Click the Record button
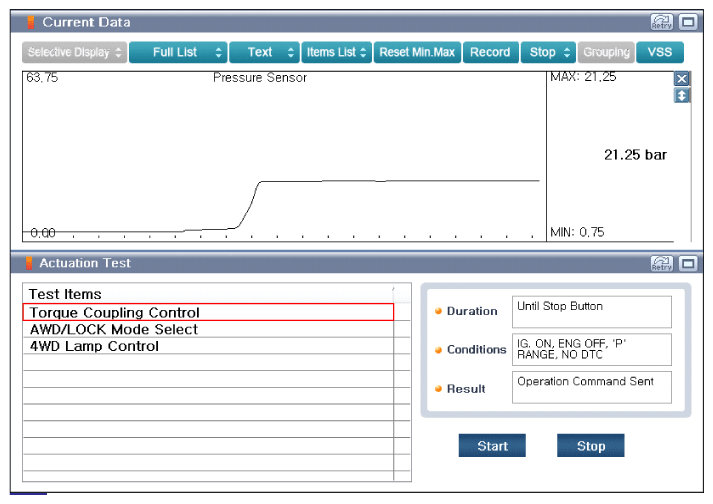This screenshot has width=713, height=504. [x=490, y=52]
